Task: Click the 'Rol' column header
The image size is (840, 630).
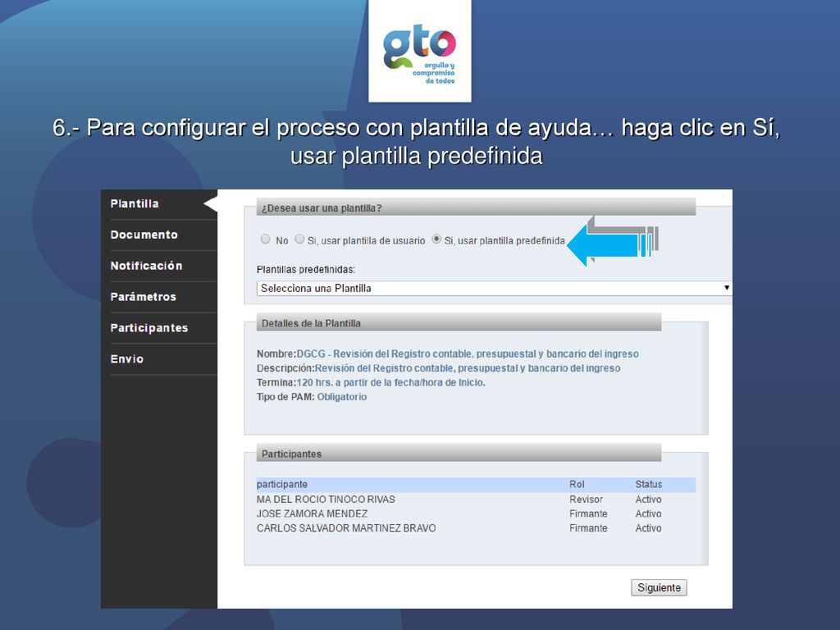Action: tap(577, 484)
